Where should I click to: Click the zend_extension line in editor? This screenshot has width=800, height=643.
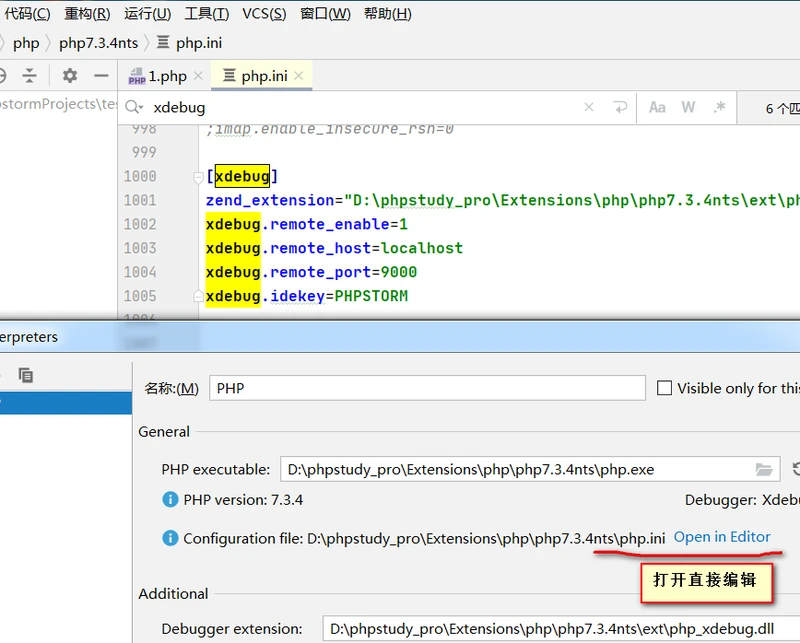pos(503,200)
